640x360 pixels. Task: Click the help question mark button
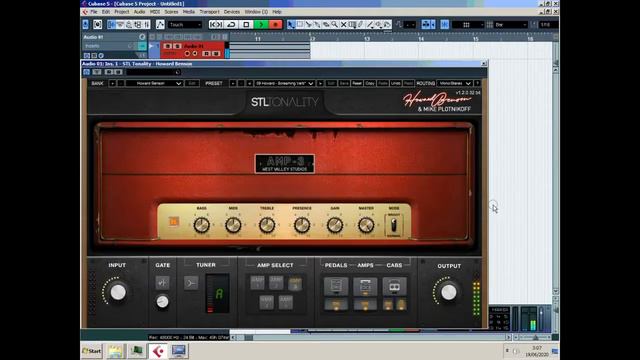(477, 83)
